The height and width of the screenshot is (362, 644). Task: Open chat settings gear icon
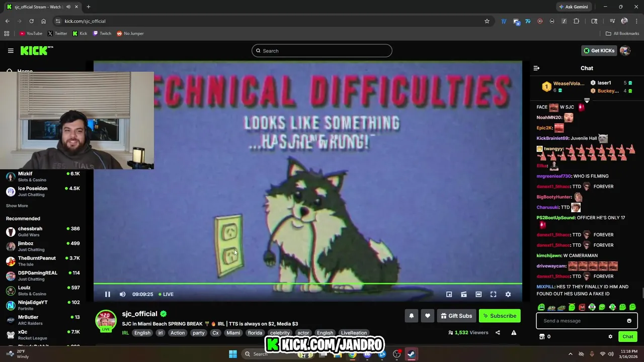click(x=610, y=336)
